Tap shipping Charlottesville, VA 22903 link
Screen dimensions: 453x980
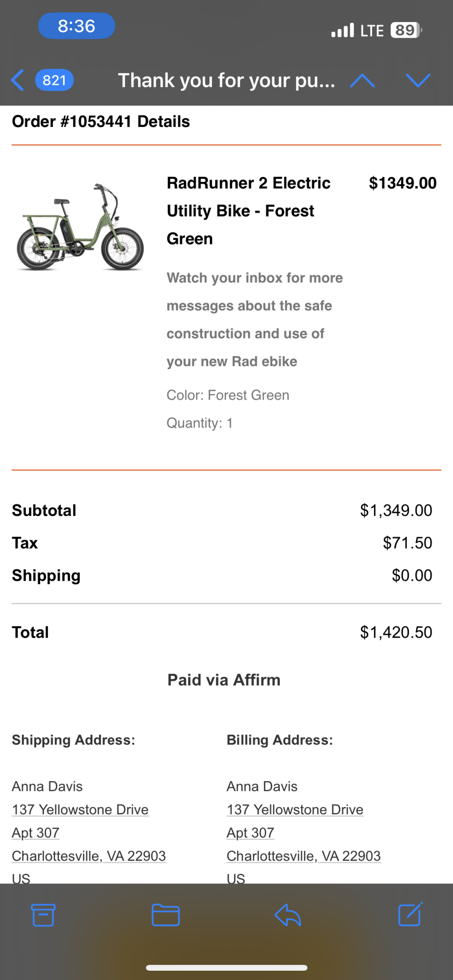[x=89, y=856]
